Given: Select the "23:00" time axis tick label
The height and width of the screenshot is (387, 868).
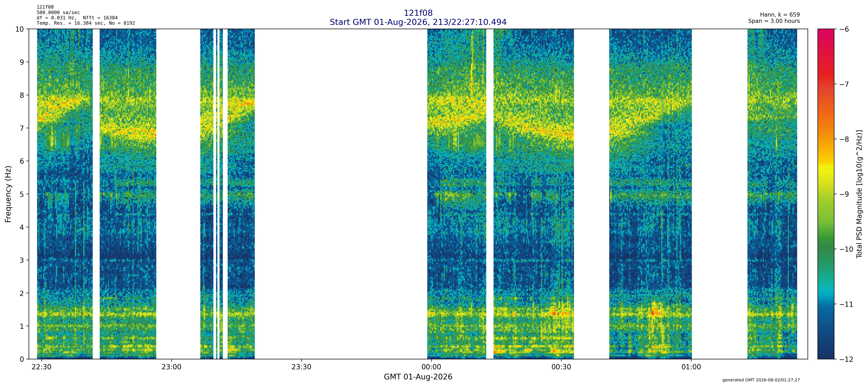Looking at the screenshot, I should pos(172,367).
